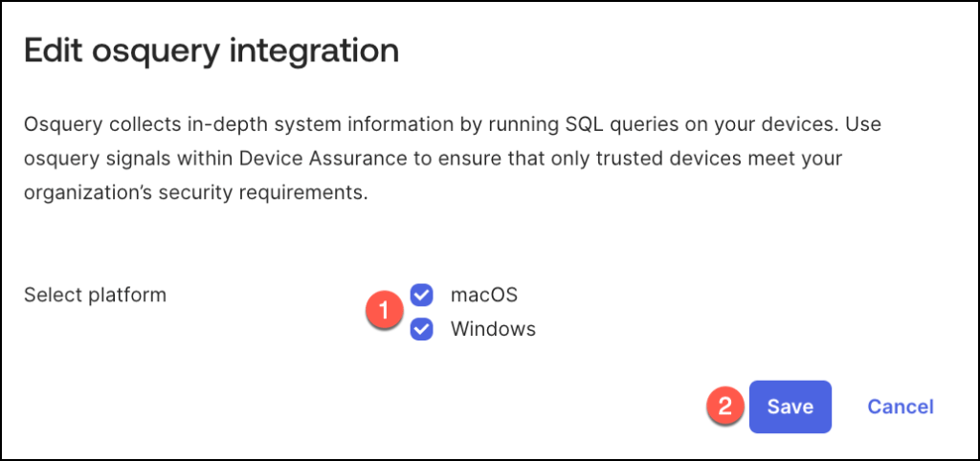
Task: Click the red step 2 badge
Action: click(x=725, y=407)
